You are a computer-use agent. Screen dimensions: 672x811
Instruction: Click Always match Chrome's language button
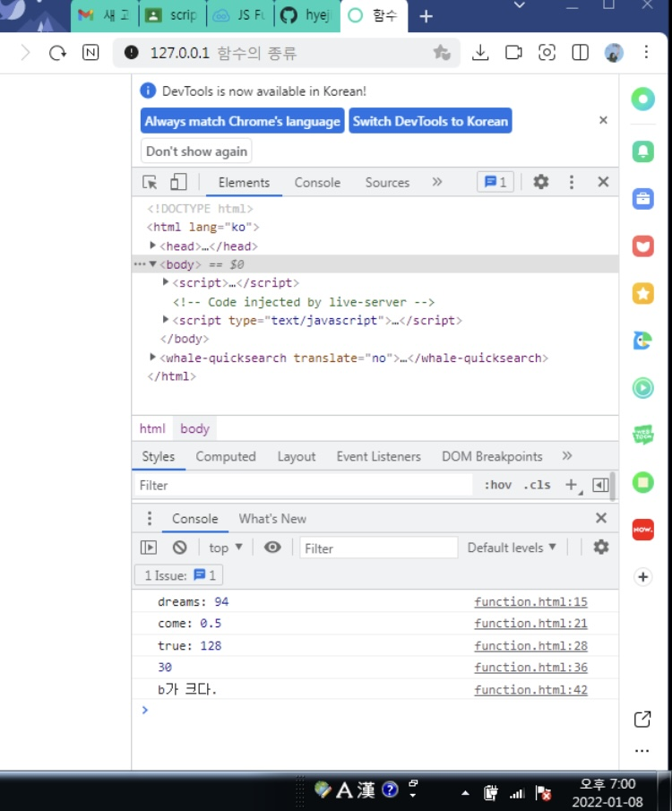coord(242,120)
